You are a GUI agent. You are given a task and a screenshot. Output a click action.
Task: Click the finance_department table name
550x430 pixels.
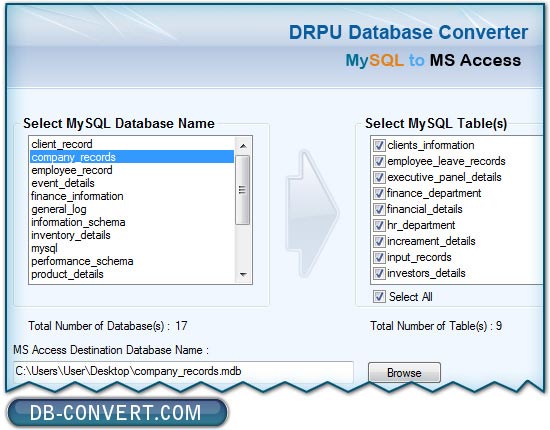click(x=434, y=193)
